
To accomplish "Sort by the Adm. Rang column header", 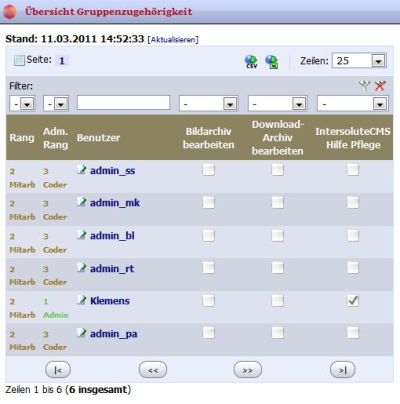I will [x=56, y=138].
